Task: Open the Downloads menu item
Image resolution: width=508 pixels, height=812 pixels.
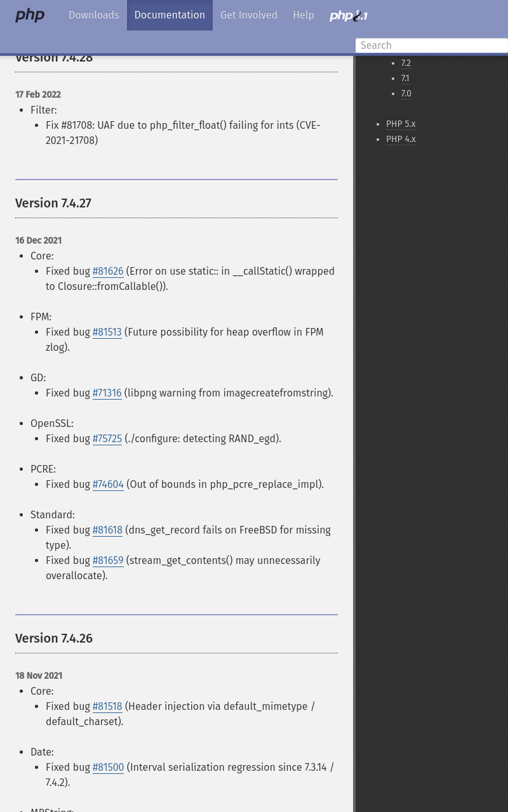Action: pyautogui.click(x=94, y=15)
